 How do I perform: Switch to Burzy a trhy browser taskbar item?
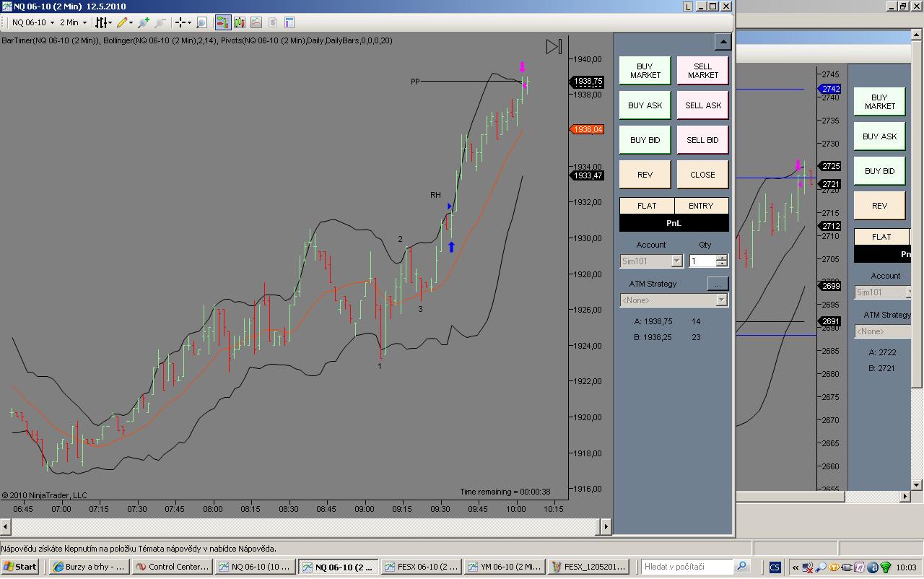click(90, 567)
